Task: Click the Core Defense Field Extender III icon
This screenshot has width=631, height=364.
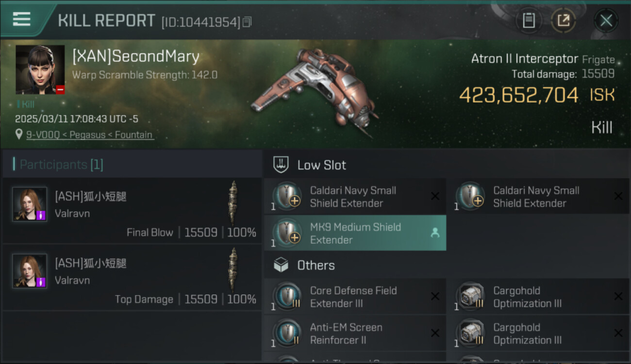Action: (287, 297)
